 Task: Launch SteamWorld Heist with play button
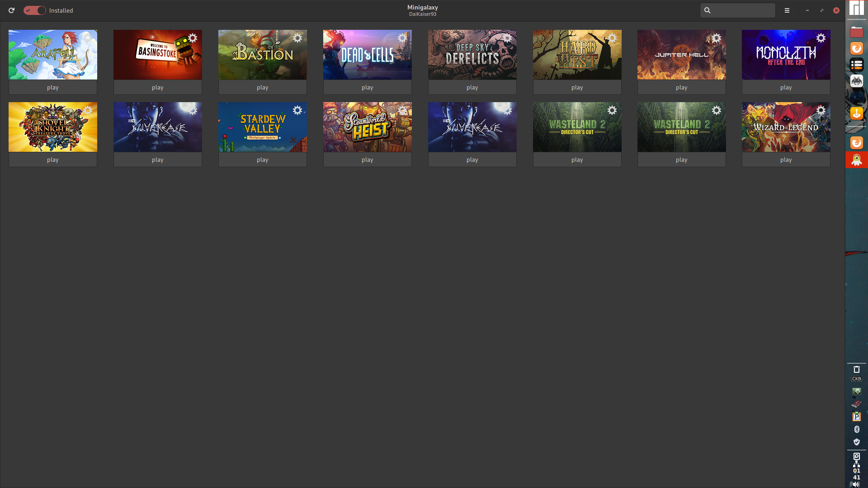tap(367, 160)
